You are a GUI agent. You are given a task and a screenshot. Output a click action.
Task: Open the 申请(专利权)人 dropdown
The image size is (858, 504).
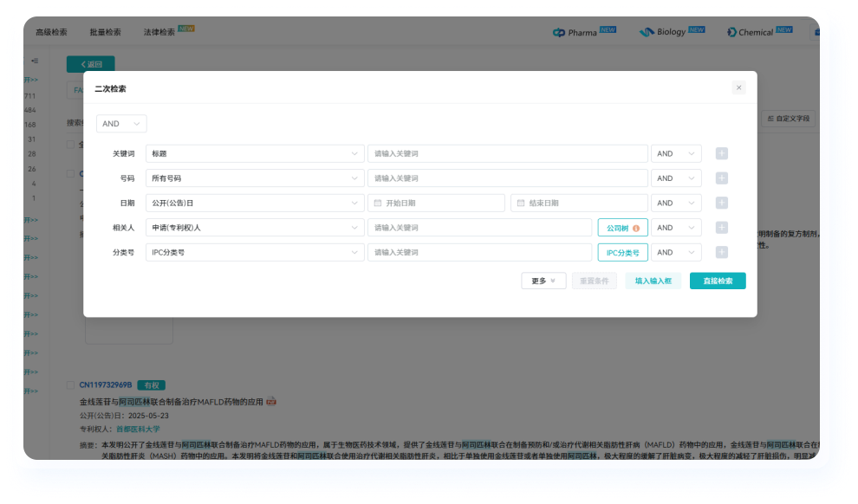255,228
